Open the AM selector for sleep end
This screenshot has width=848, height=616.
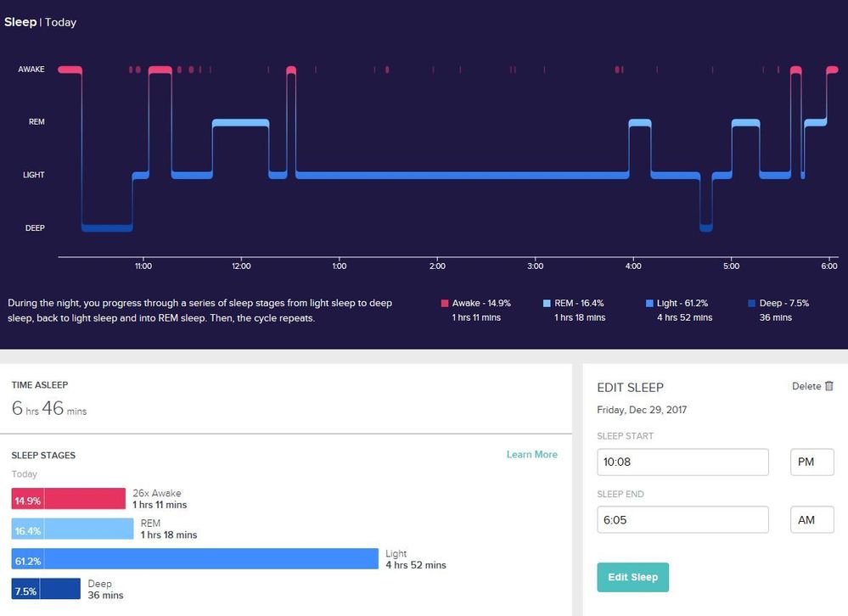[811, 520]
